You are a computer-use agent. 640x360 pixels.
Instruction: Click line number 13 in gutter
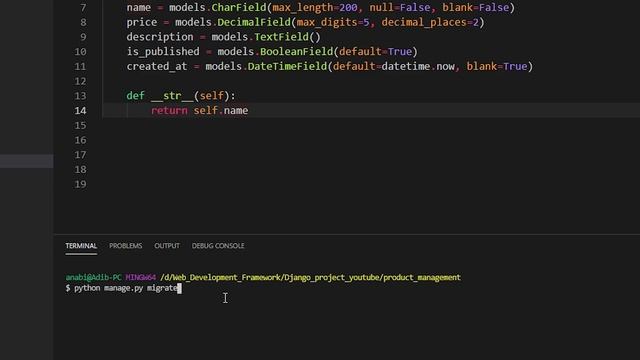click(x=80, y=96)
